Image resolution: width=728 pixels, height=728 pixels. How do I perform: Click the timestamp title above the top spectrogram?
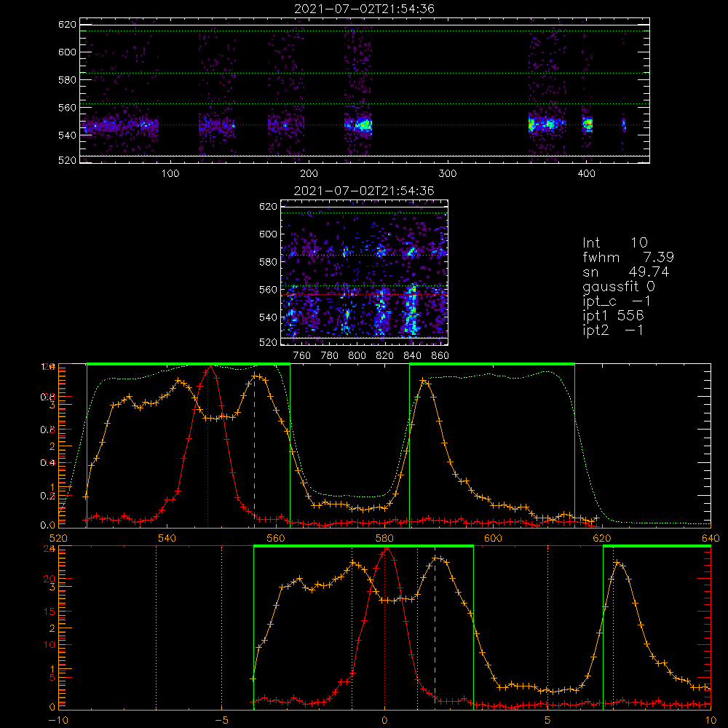click(x=364, y=9)
